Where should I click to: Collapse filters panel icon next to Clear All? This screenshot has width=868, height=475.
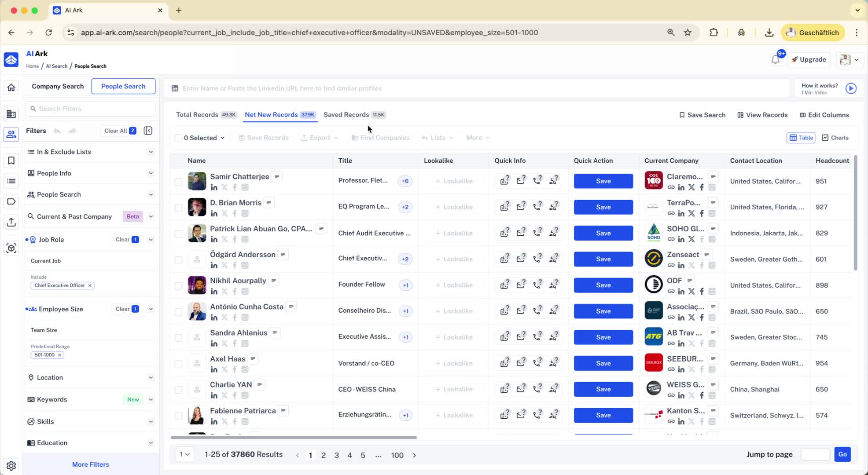click(148, 131)
